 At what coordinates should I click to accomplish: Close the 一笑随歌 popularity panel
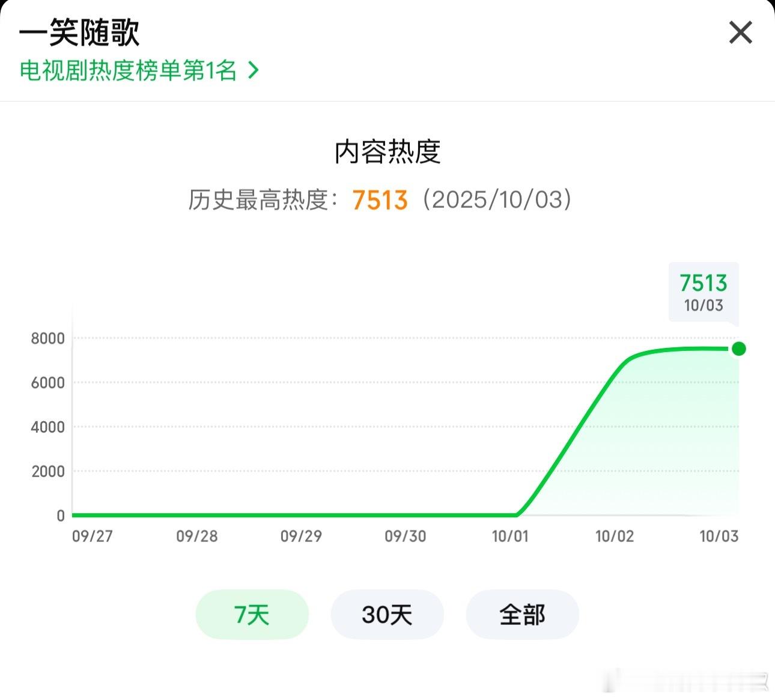pyautogui.click(x=740, y=32)
